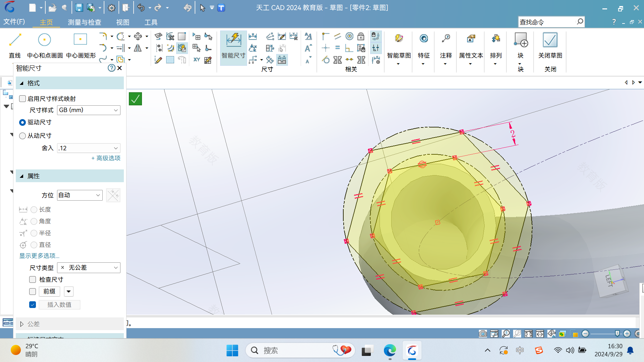Screen dimensions: 644x362
Task: Click the Redo arrow in title bar
Action: 158,8
